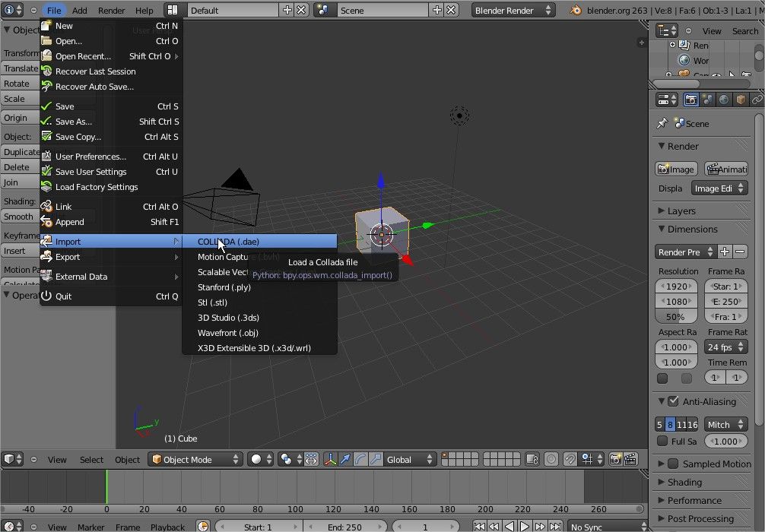Click the Render properties camera tab icon

[690, 100]
